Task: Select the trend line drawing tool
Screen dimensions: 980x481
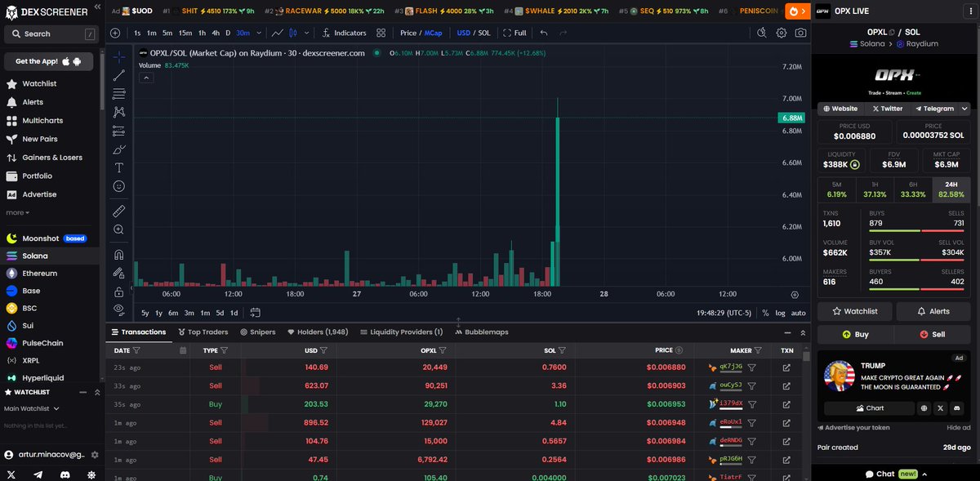Action: 119,75
